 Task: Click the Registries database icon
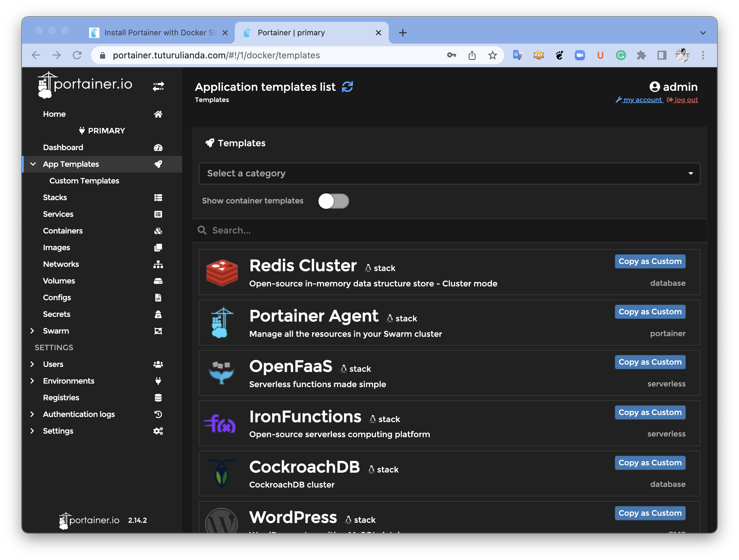click(x=158, y=398)
